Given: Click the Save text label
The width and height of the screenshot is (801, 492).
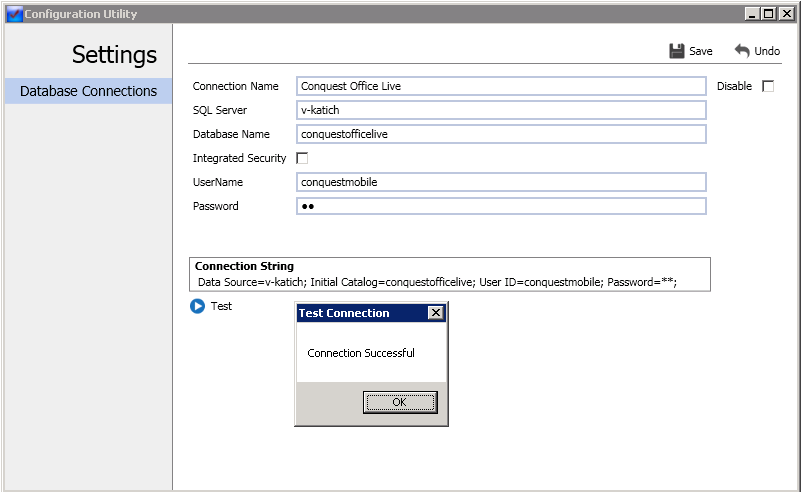Looking at the screenshot, I should pos(700,51).
